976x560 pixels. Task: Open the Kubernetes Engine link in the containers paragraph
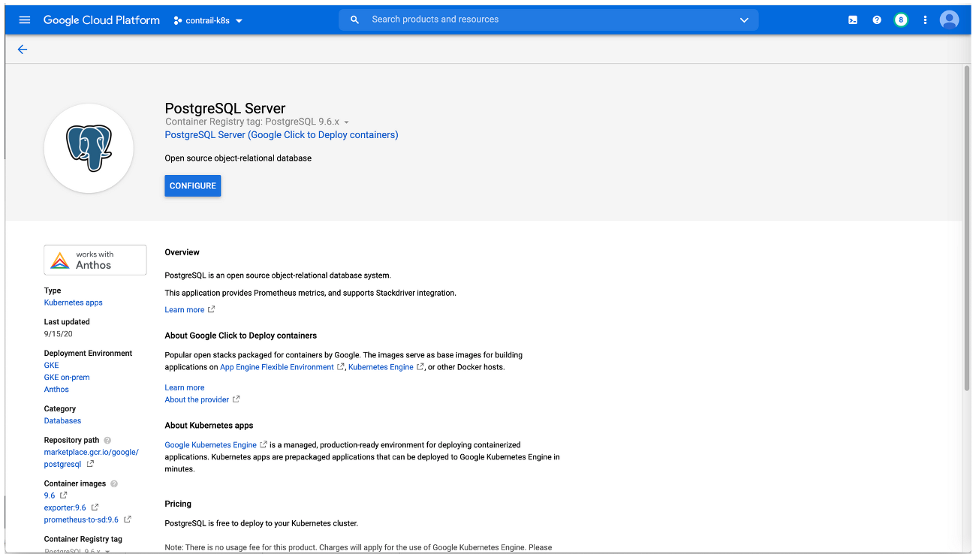(x=381, y=367)
